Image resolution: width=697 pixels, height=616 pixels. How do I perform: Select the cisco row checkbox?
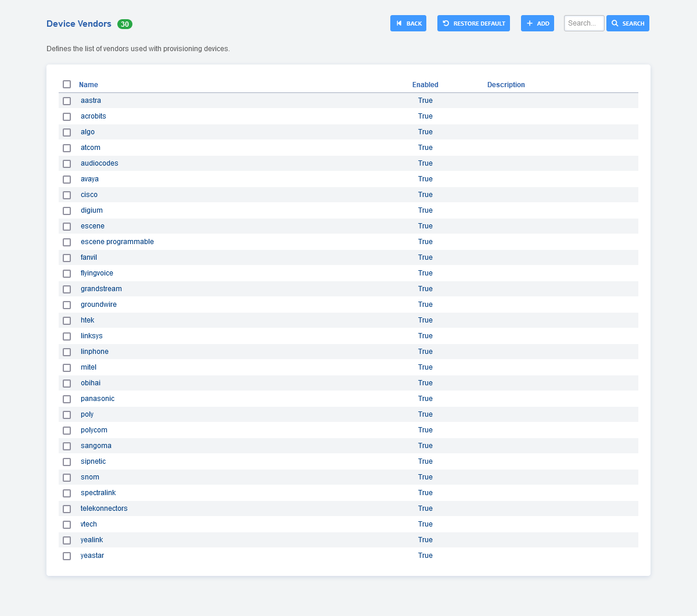(x=67, y=195)
